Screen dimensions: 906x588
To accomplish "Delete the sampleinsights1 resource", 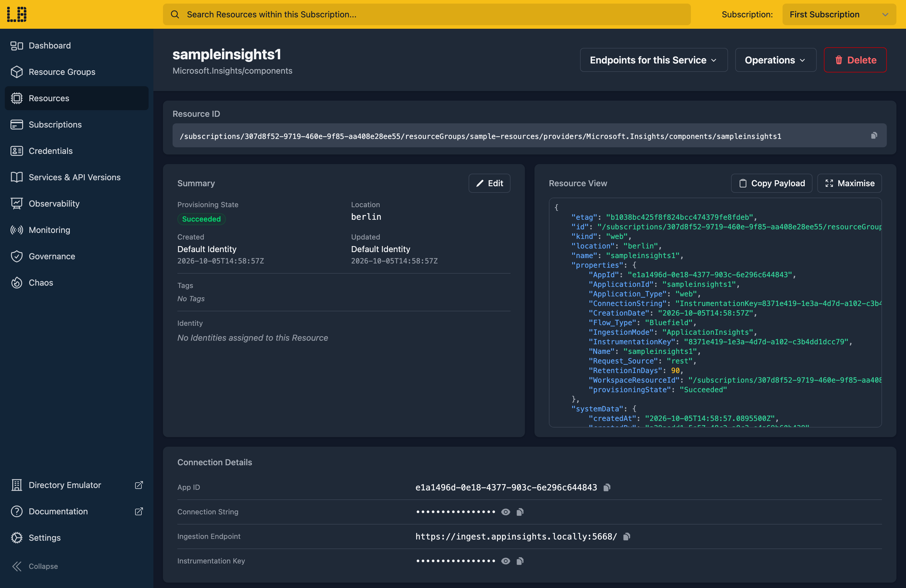I will pyautogui.click(x=855, y=60).
